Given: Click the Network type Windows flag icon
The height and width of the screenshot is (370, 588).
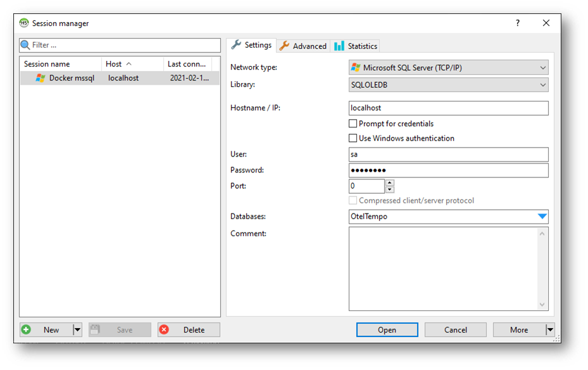Looking at the screenshot, I should pyautogui.click(x=356, y=68).
